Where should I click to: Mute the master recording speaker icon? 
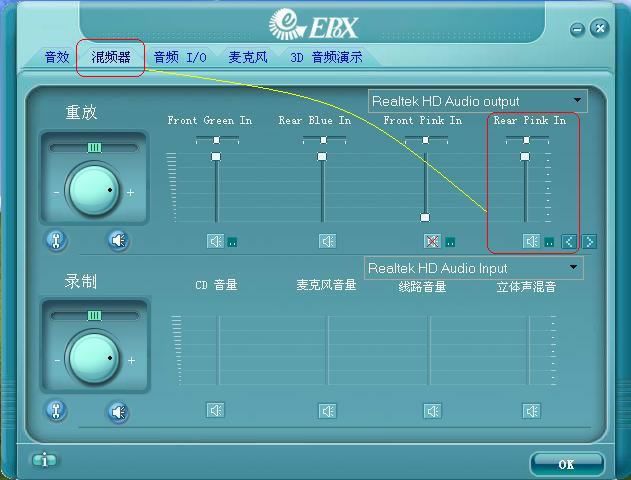[x=118, y=412]
